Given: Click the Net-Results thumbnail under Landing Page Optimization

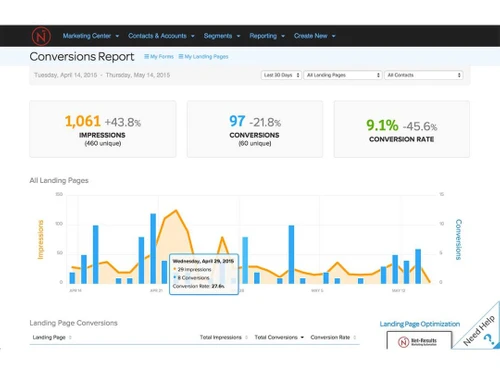Looking at the screenshot, I should click(x=419, y=340).
